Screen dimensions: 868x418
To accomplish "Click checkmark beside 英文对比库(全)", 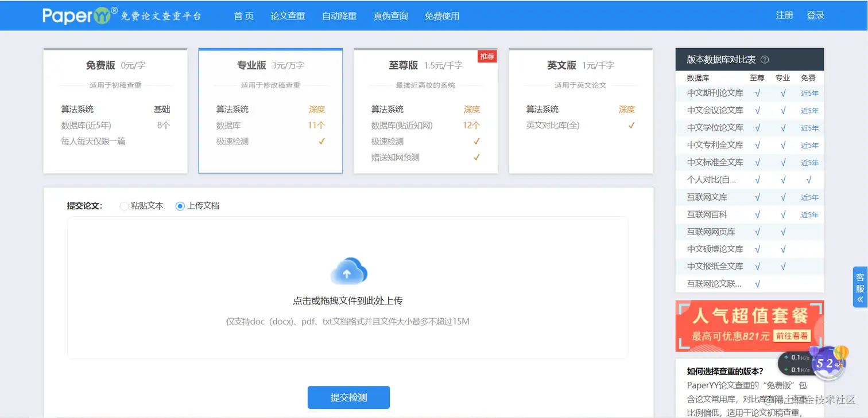I will point(631,125).
